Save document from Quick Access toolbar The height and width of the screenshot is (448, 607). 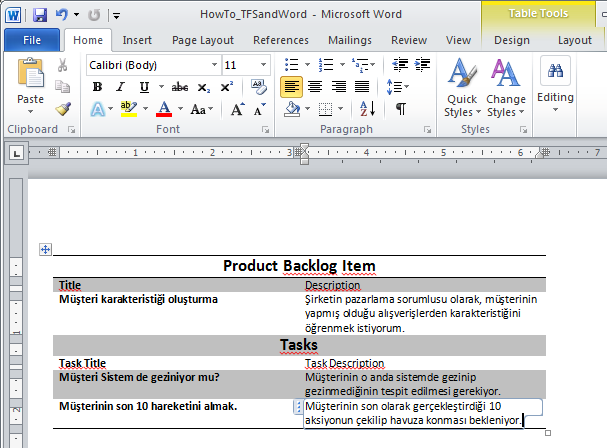(x=40, y=15)
